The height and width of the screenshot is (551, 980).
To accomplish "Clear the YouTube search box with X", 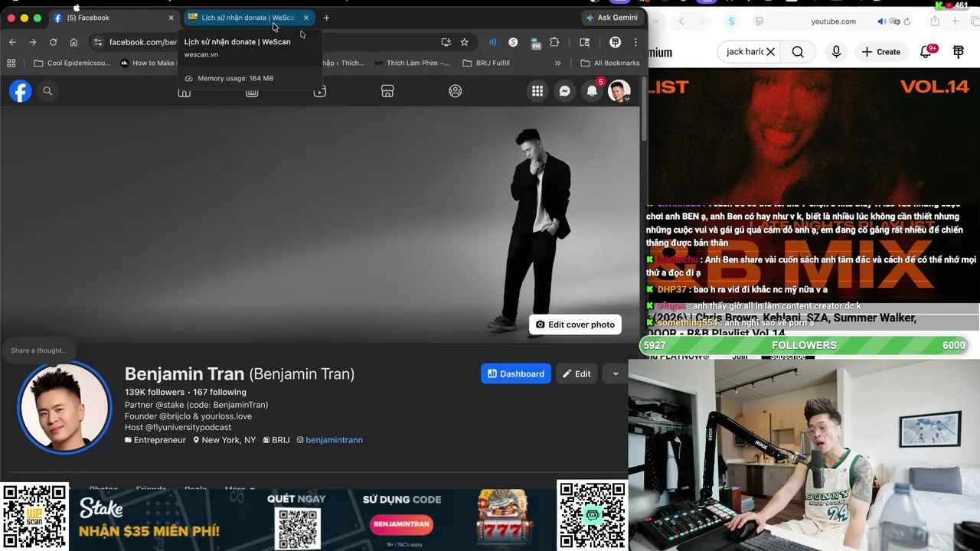I will click(771, 51).
